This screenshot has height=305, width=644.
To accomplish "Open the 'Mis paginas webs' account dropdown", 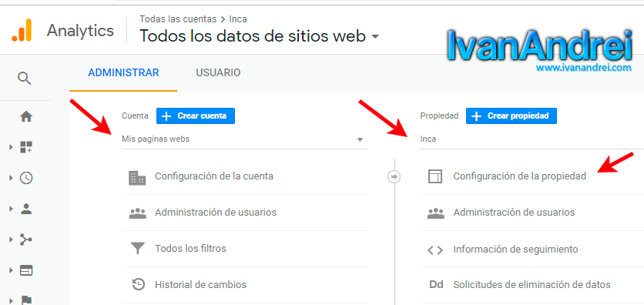I will coord(244,139).
